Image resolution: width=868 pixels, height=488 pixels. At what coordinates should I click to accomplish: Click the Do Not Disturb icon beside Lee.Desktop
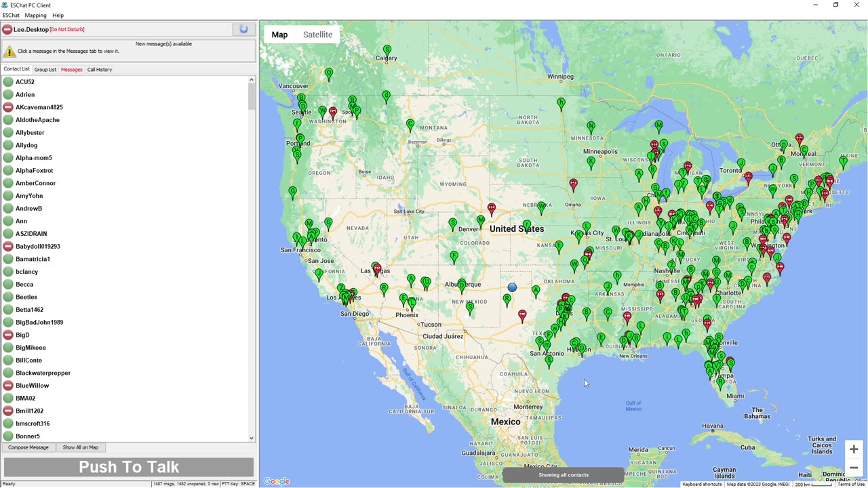(7, 30)
